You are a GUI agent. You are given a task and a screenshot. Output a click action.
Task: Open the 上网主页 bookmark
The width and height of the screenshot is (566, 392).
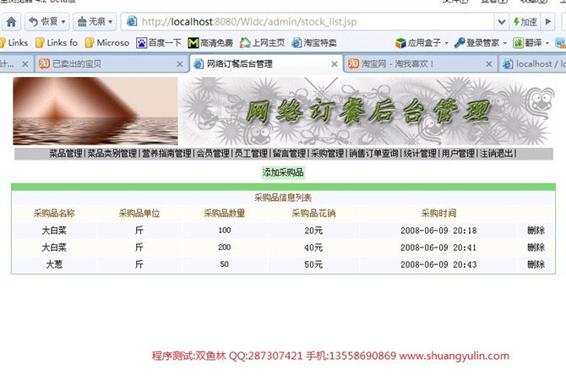click(x=262, y=43)
